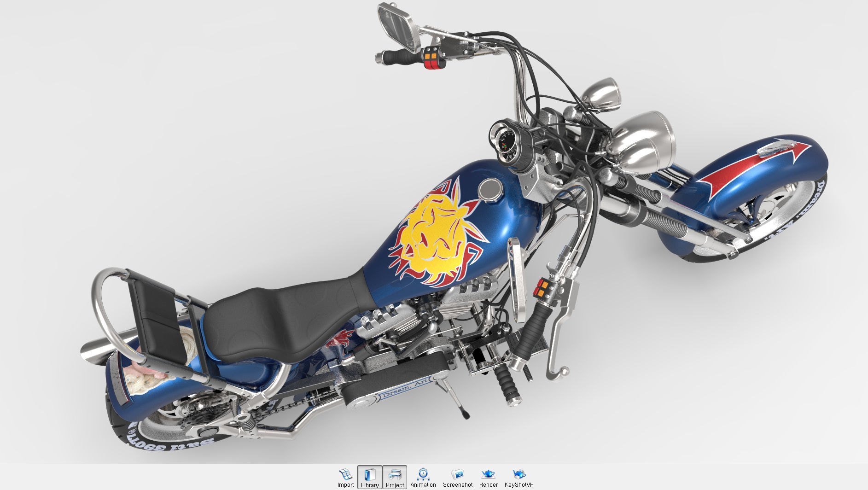Take a Screenshot of the viewport
Screen dimensions: 868x490
tap(458, 477)
